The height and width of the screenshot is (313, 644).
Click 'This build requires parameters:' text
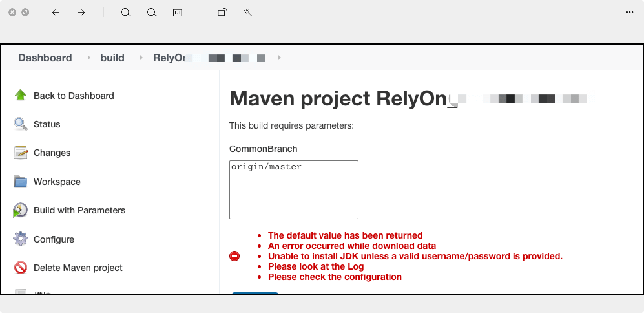pos(292,125)
